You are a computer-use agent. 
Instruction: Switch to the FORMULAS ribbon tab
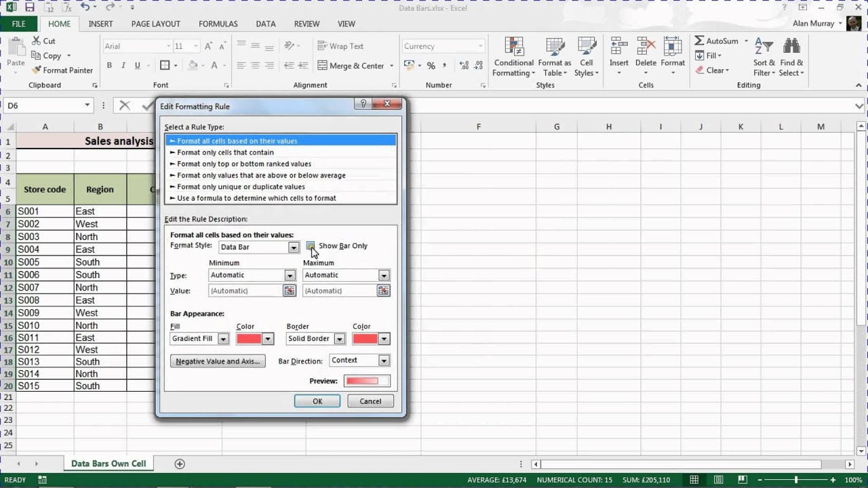tap(218, 24)
